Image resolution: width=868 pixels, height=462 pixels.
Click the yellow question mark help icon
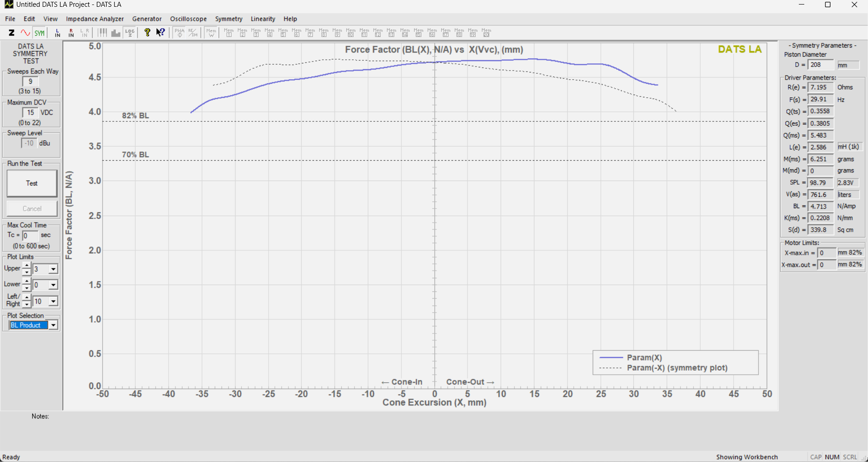tap(147, 33)
